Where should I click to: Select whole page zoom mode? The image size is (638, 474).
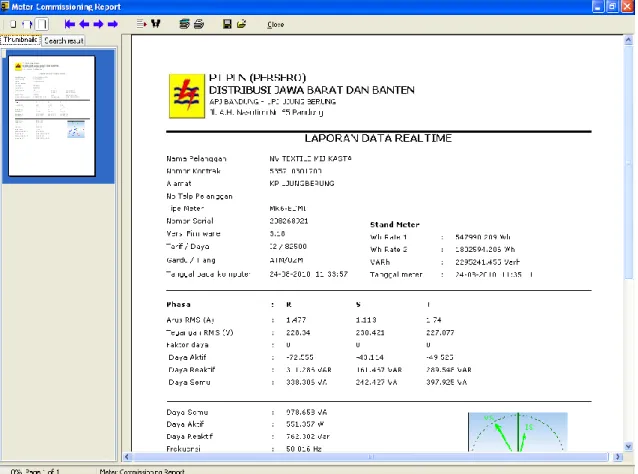click(13, 24)
